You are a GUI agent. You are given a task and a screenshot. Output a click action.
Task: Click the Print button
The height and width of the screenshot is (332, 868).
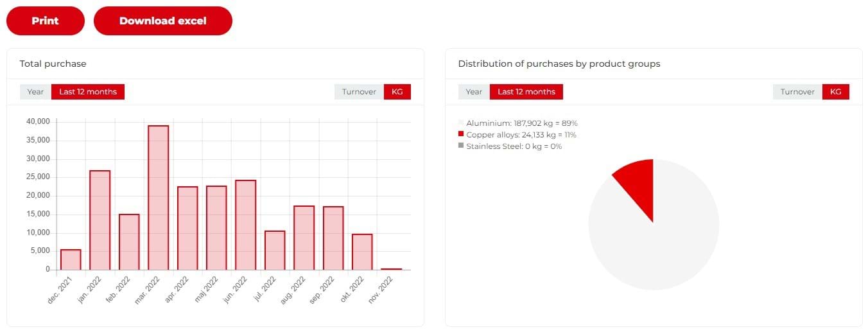(x=45, y=21)
